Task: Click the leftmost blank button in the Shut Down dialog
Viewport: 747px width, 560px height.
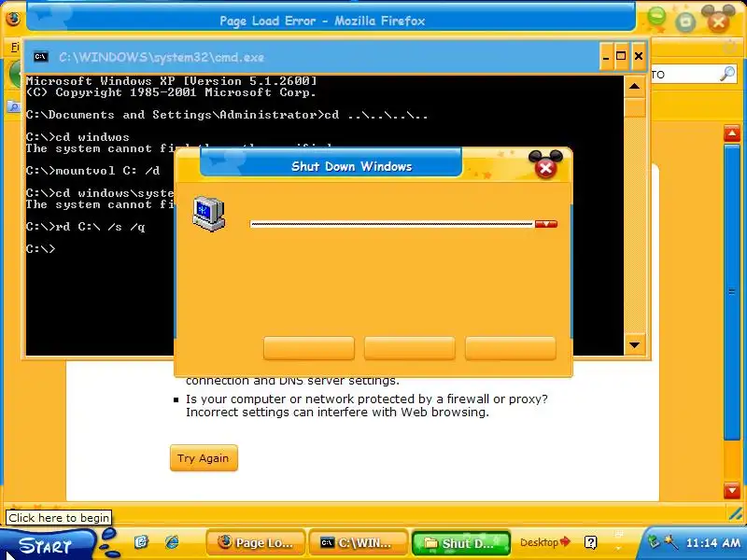Action: pyautogui.click(x=309, y=348)
